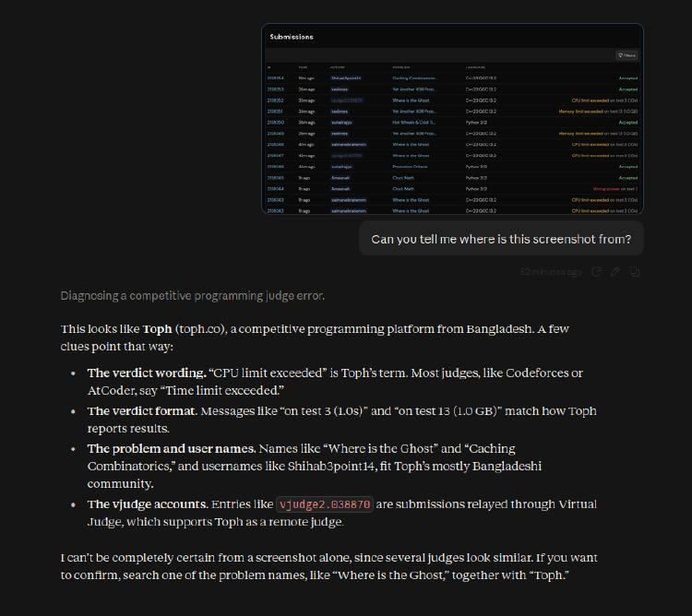
Task: Click the inline code 'vjudge2.038870'
Action: click(x=325, y=504)
